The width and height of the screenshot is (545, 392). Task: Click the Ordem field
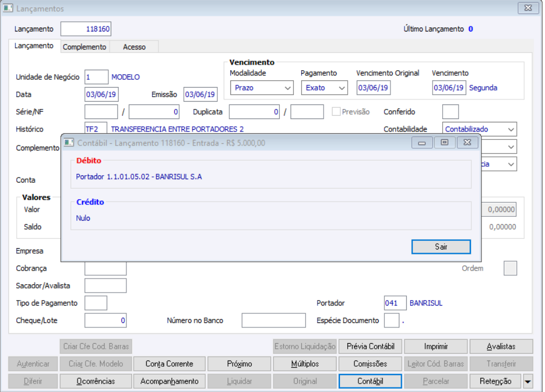(510, 268)
